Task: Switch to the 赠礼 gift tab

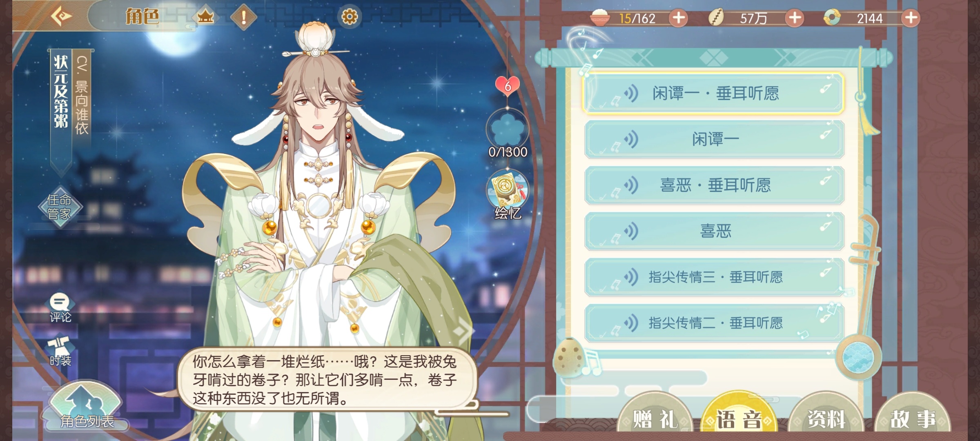Action: [655, 417]
